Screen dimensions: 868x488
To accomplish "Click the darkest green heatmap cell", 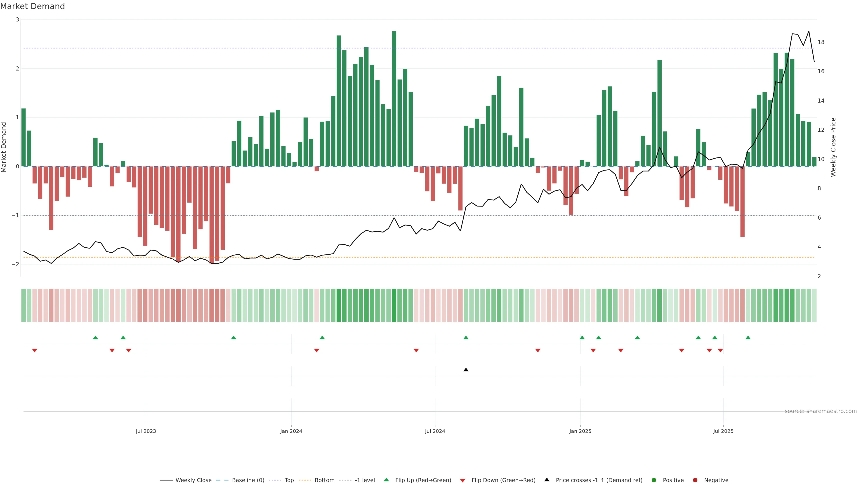I will tap(394, 305).
